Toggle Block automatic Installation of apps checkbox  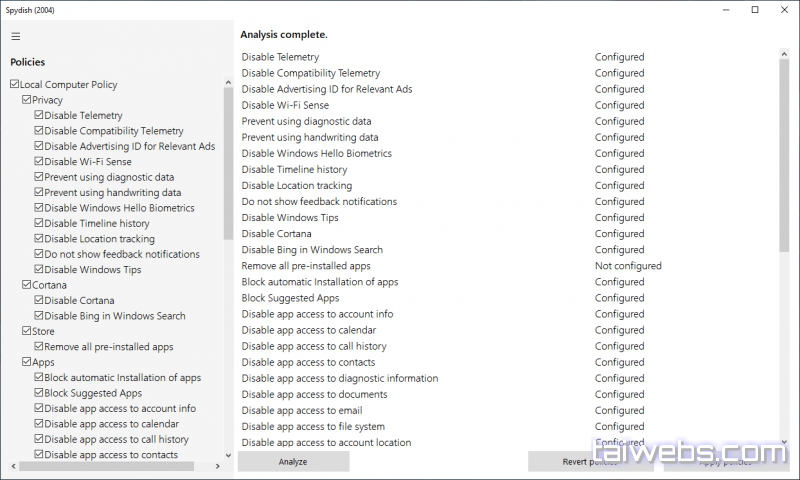click(39, 378)
